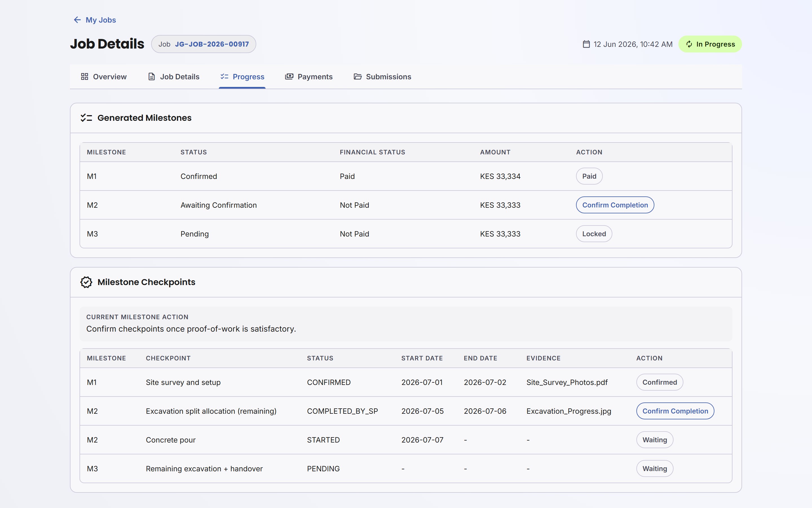Open the Overview tab
Viewport: 812px width, 508px height.
(104, 76)
